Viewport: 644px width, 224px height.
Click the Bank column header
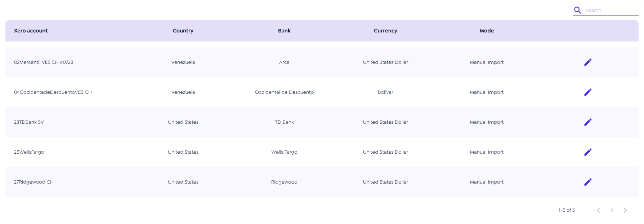point(284,31)
